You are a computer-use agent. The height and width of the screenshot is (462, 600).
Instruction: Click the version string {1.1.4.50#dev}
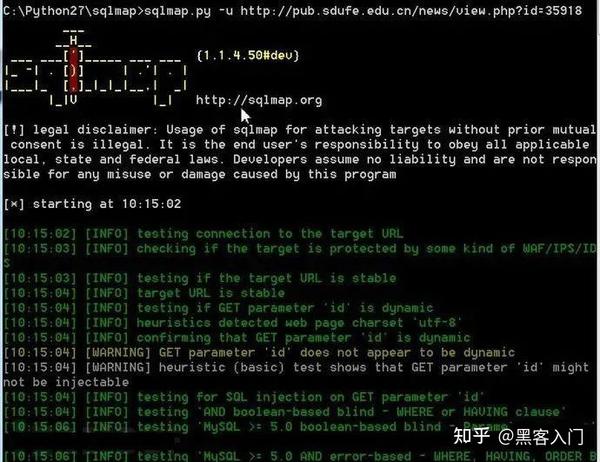[x=248, y=56]
